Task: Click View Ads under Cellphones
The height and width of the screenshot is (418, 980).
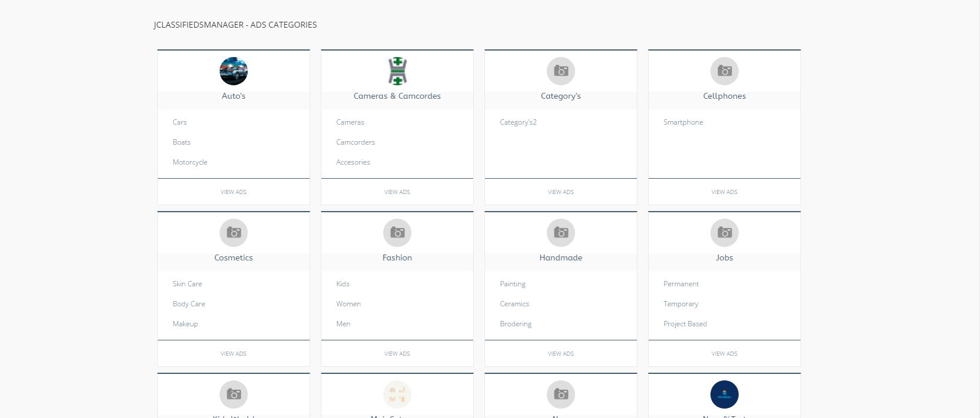Action: click(724, 192)
